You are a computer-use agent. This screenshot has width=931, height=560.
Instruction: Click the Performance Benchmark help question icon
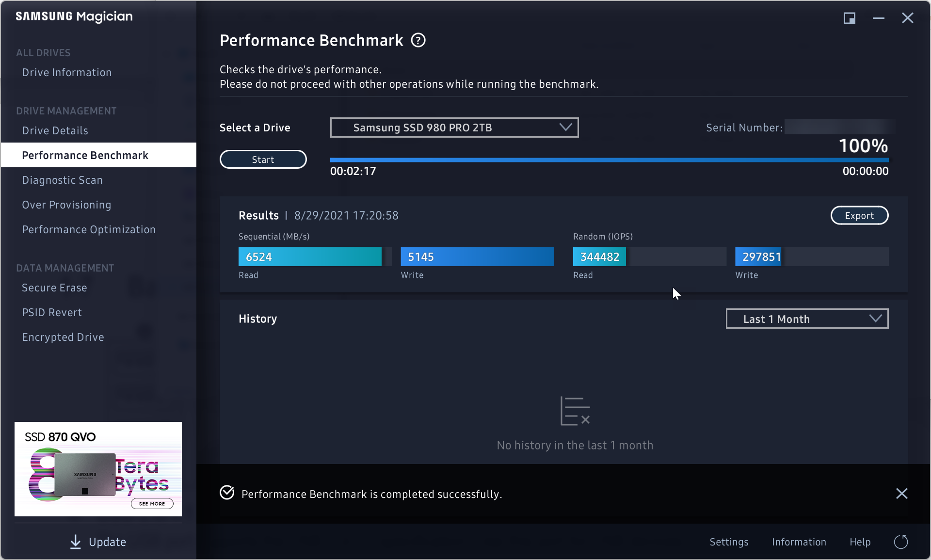click(418, 40)
